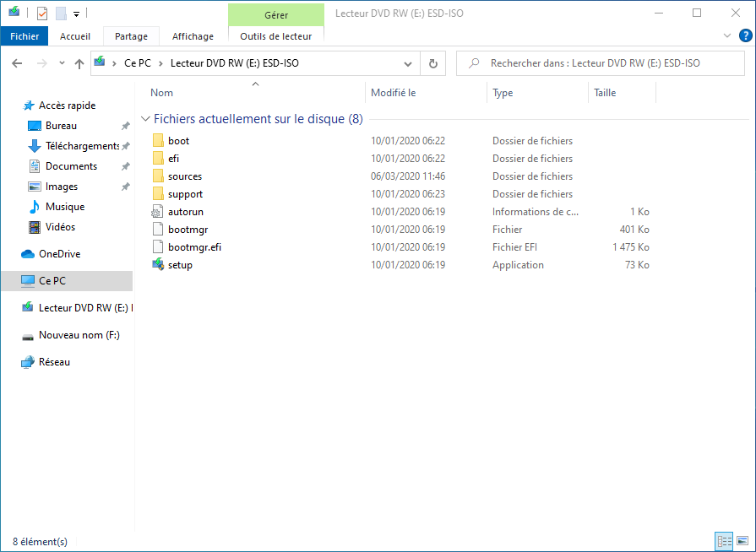Screen dimensions: 756x552
Task: Select the efi folder icon
Action: (158, 159)
